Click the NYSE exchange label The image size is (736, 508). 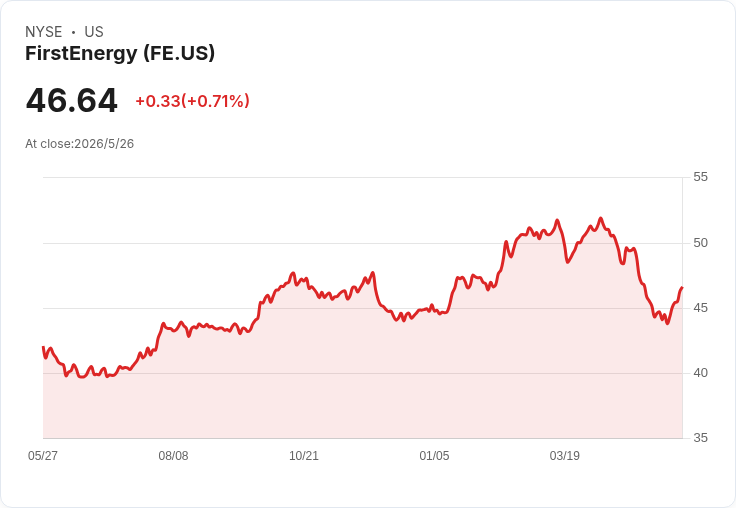pos(44,32)
